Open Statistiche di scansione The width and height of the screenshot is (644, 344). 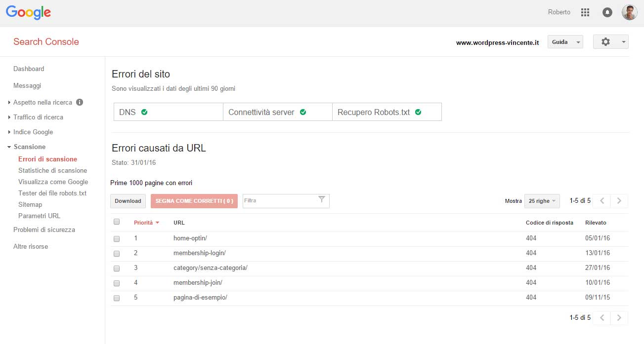pyautogui.click(x=52, y=171)
